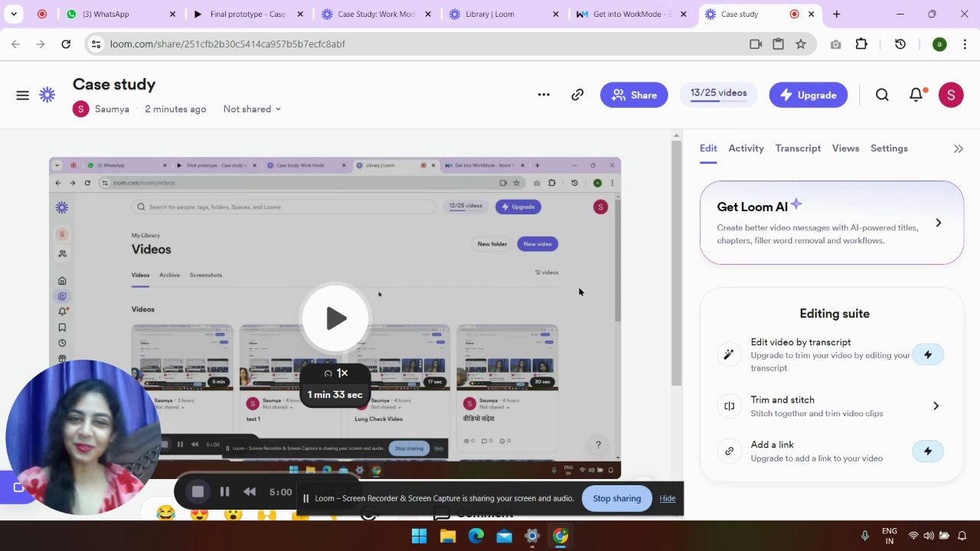This screenshot has height=551, width=980.
Task: Rewind the Loom recording
Action: [x=250, y=492]
